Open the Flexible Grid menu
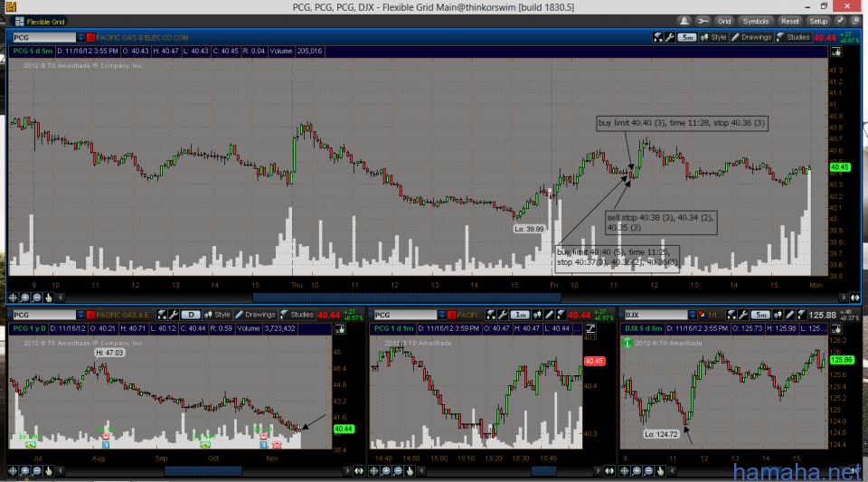Screen dimensions: 868x482 pos(40,22)
